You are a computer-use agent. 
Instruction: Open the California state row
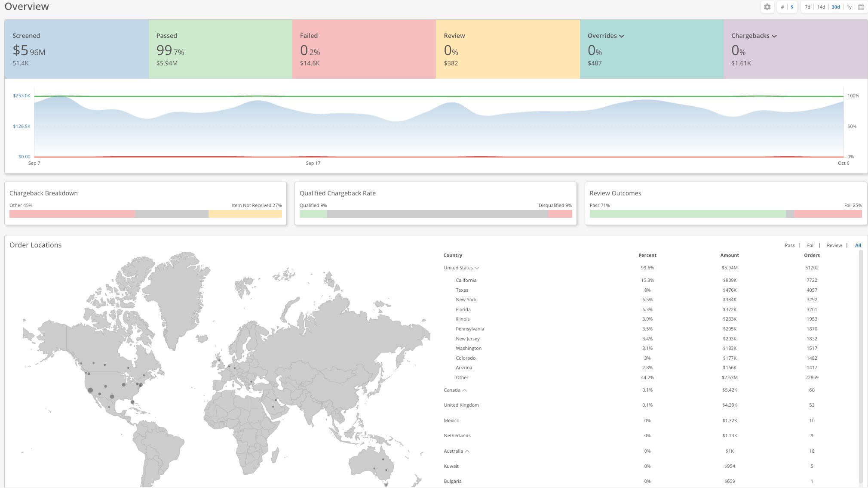tap(466, 280)
